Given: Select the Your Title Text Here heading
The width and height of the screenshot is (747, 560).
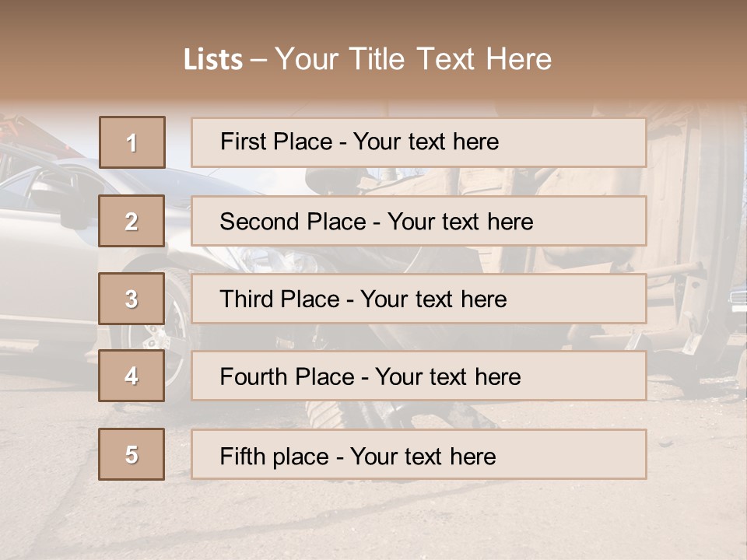Looking at the screenshot, I should 413,59.
